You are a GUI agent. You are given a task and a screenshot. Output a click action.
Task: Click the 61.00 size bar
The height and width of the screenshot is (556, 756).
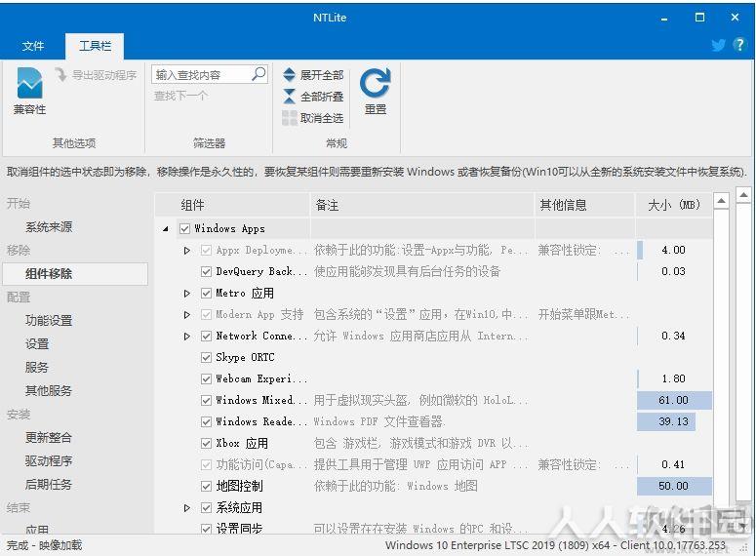click(x=674, y=400)
